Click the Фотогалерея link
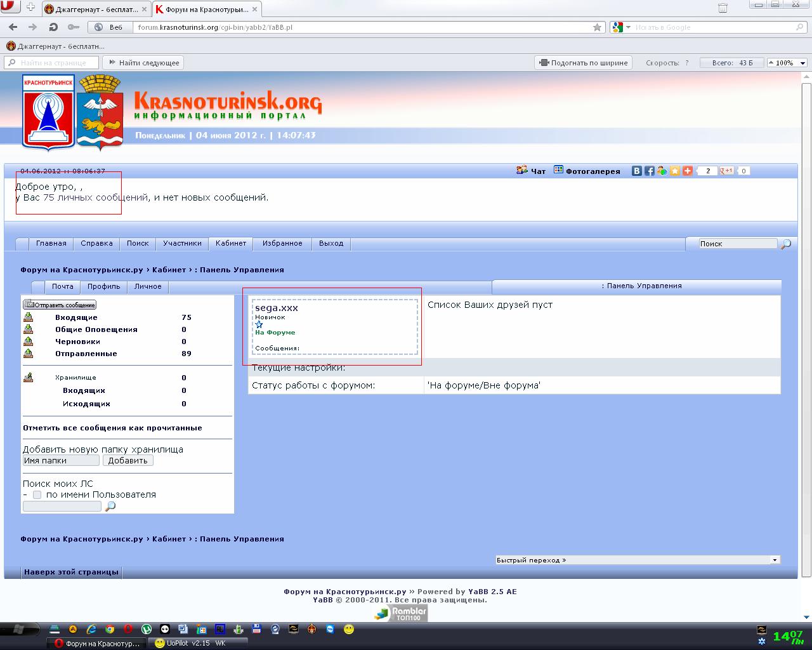Image resolution: width=812 pixels, height=650 pixels. 593,171
